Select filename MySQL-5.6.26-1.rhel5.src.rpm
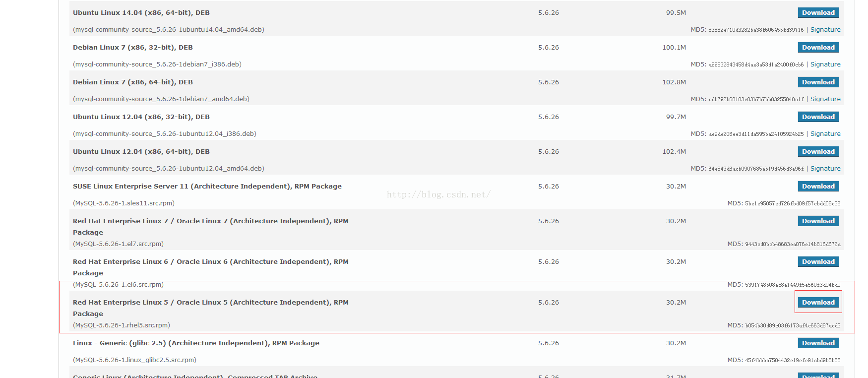The width and height of the screenshot is (868, 378). [x=122, y=325]
